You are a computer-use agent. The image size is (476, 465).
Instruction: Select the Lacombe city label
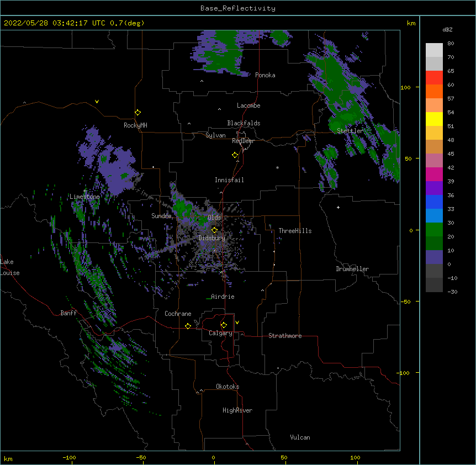[248, 105]
